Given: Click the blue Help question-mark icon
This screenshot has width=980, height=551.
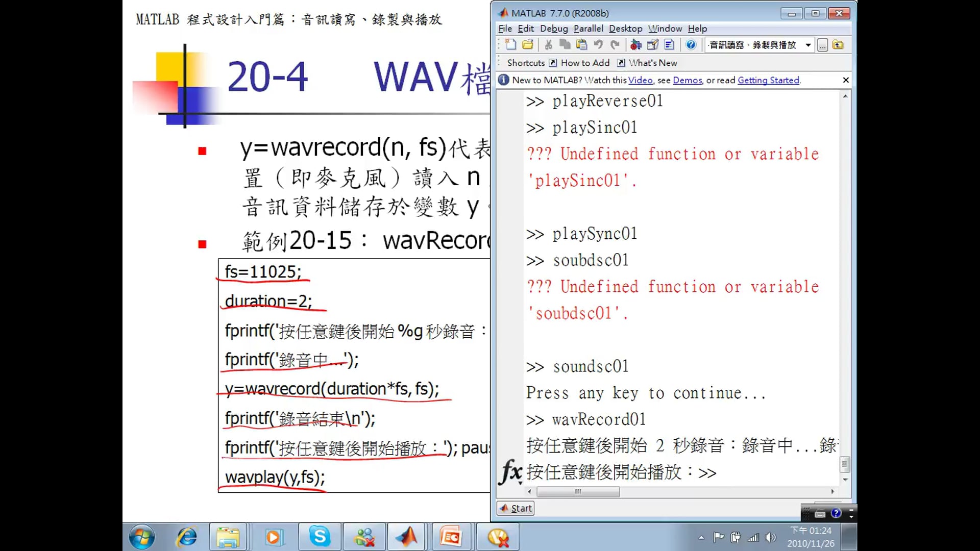Looking at the screenshot, I should [x=691, y=45].
